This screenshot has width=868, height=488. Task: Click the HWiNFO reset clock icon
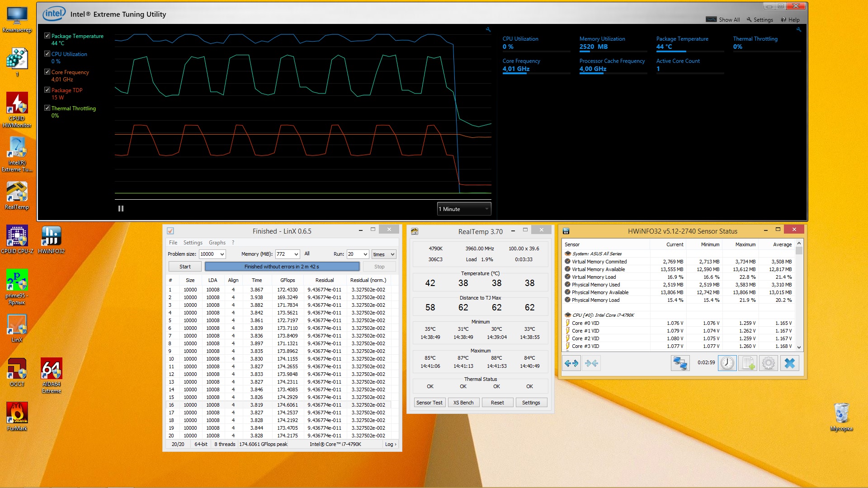(727, 363)
